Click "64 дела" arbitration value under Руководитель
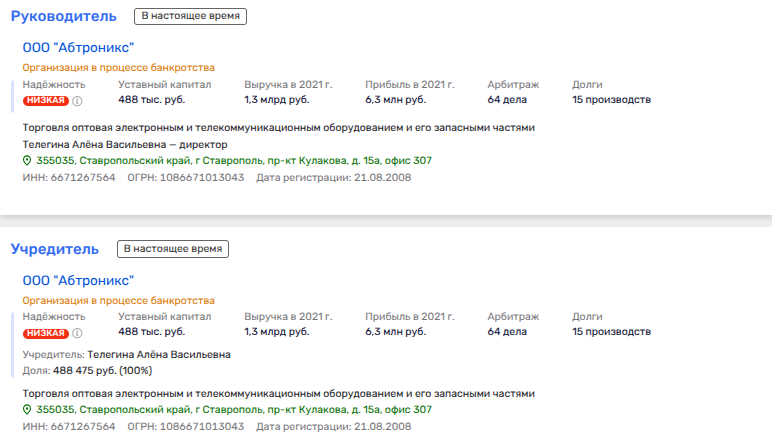The height and width of the screenshot is (444, 772). click(507, 100)
